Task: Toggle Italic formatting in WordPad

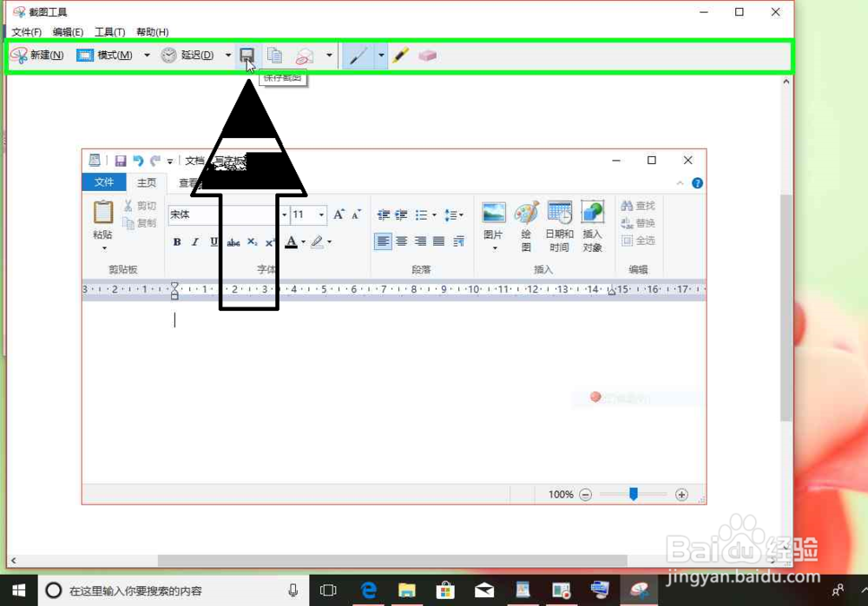Action: pos(195,242)
